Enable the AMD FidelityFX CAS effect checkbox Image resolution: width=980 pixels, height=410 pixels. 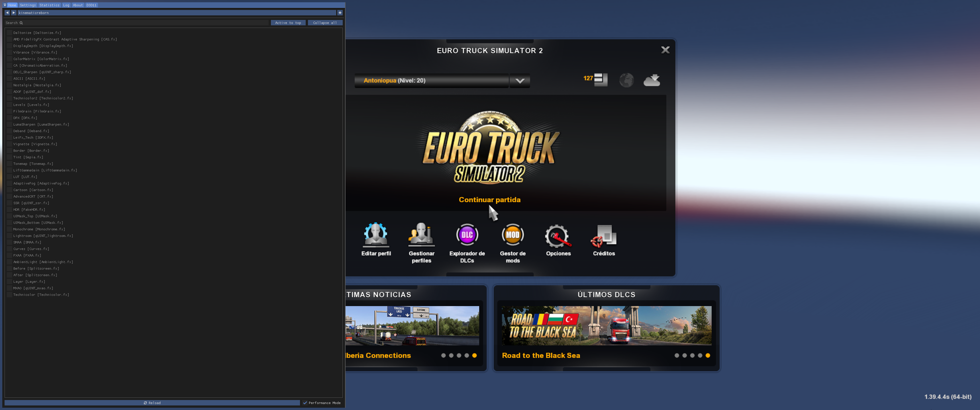(x=9, y=39)
